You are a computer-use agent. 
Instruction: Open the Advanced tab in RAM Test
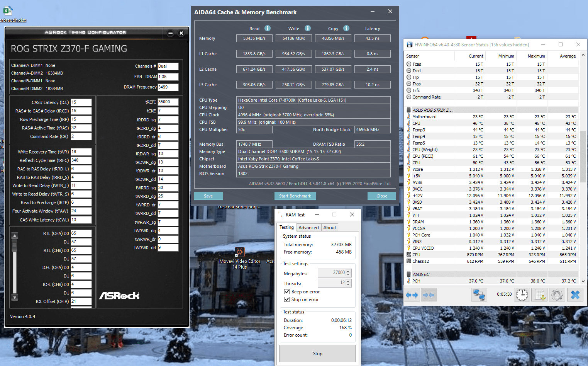308,228
